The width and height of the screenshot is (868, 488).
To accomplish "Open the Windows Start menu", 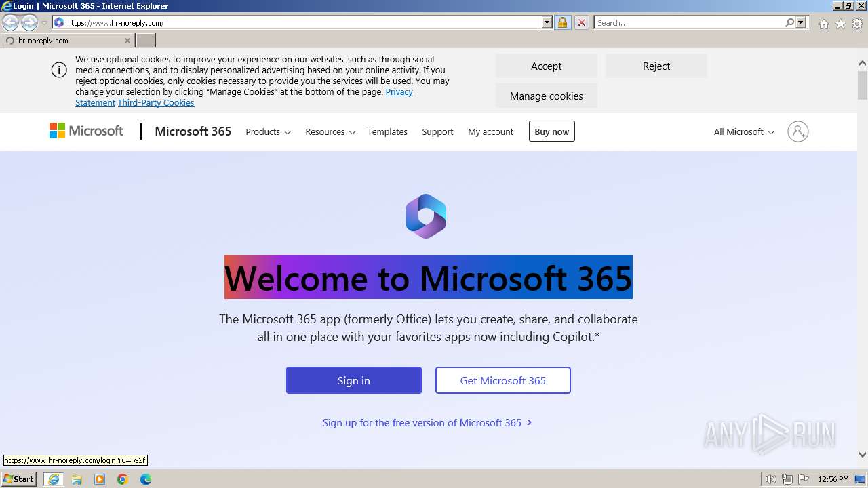I will tap(19, 479).
